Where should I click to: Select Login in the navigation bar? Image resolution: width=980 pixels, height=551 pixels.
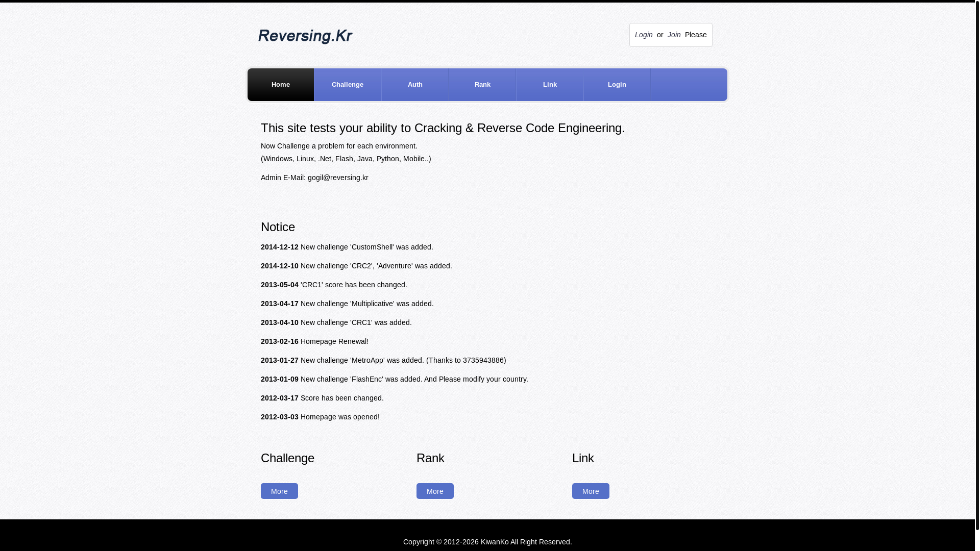617,85
